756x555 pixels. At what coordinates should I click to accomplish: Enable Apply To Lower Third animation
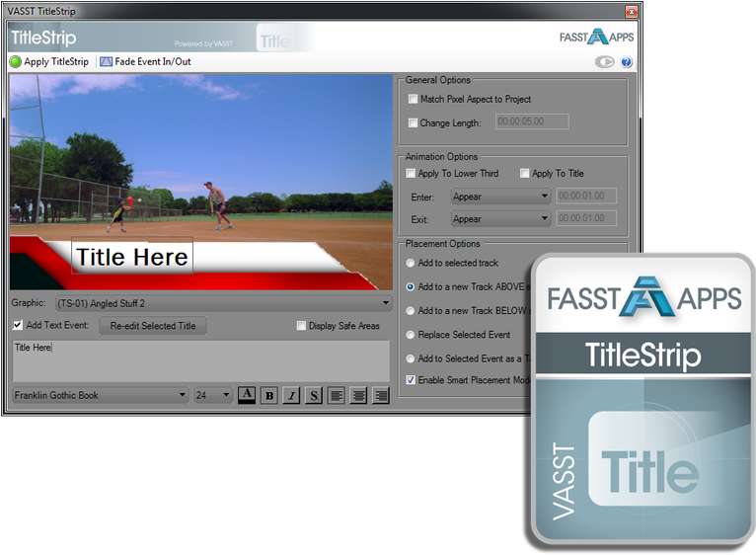[411, 173]
